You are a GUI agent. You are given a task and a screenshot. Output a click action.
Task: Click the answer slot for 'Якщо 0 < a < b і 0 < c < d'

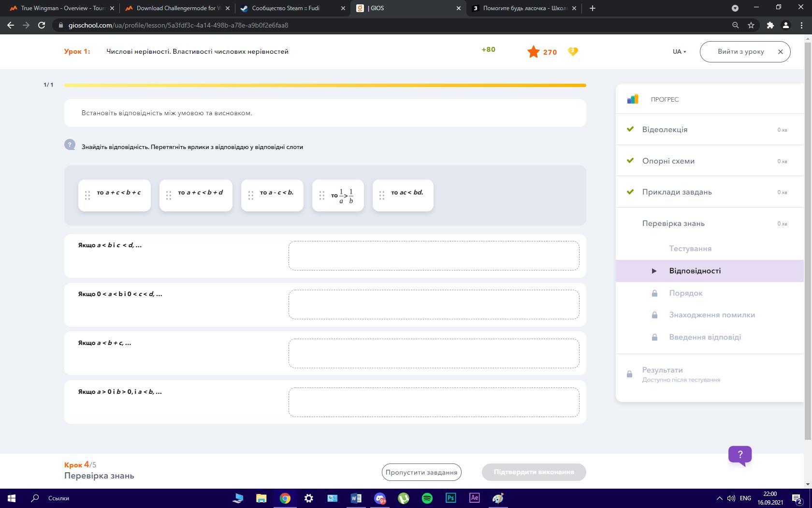pyautogui.click(x=434, y=304)
